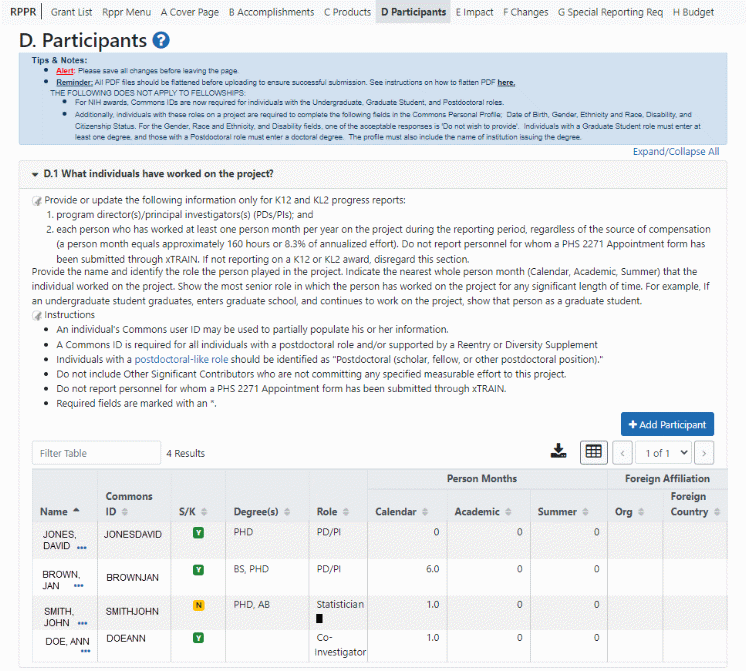Click the Add Participant button
This screenshot has height=671, width=746.
[x=667, y=424]
